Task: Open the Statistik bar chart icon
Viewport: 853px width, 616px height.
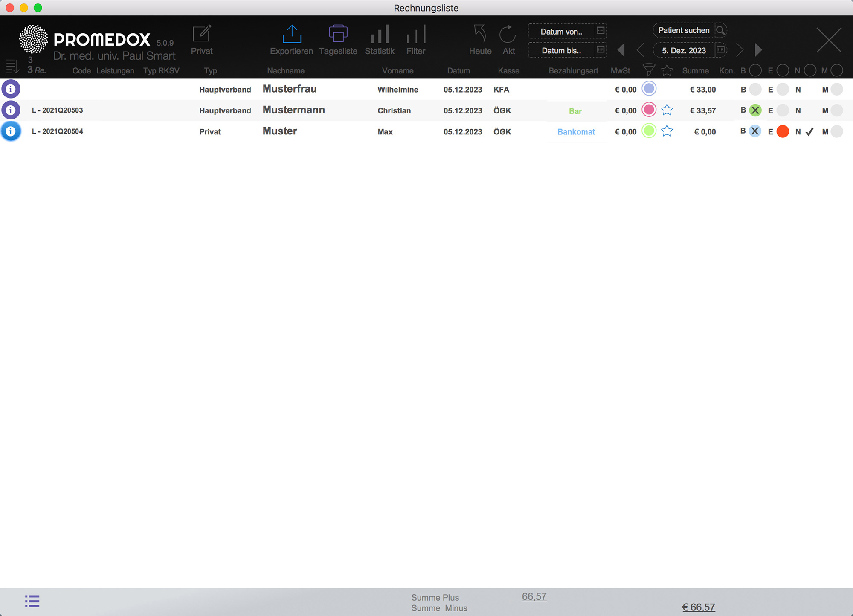Action: point(380,34)
